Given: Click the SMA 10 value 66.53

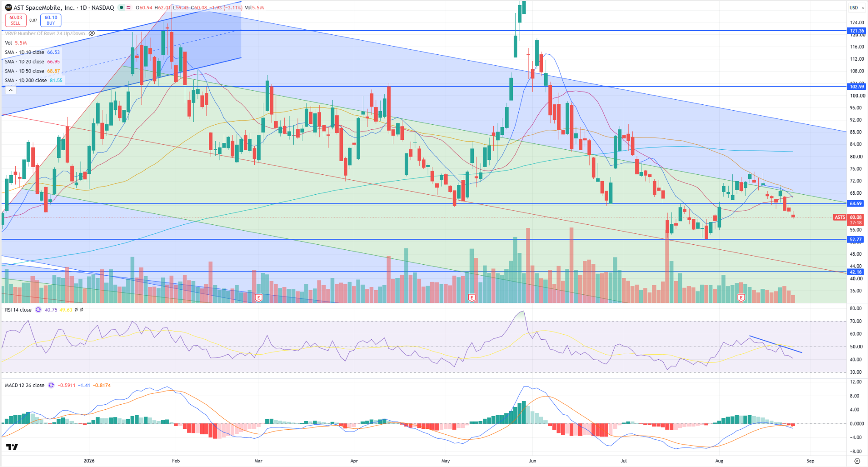Looking at the screenshot, I should point(53,52).
